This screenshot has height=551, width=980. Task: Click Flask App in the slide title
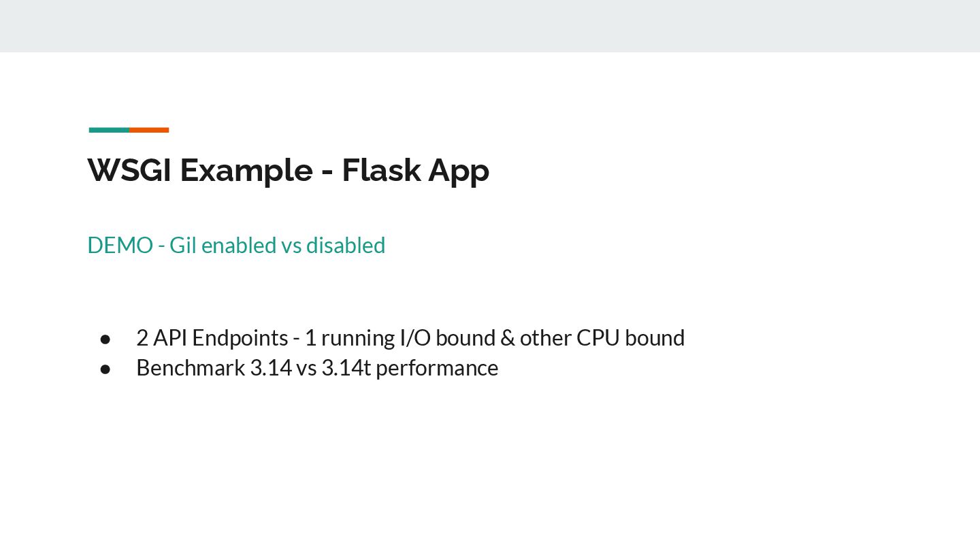click(x=415, y=170)
